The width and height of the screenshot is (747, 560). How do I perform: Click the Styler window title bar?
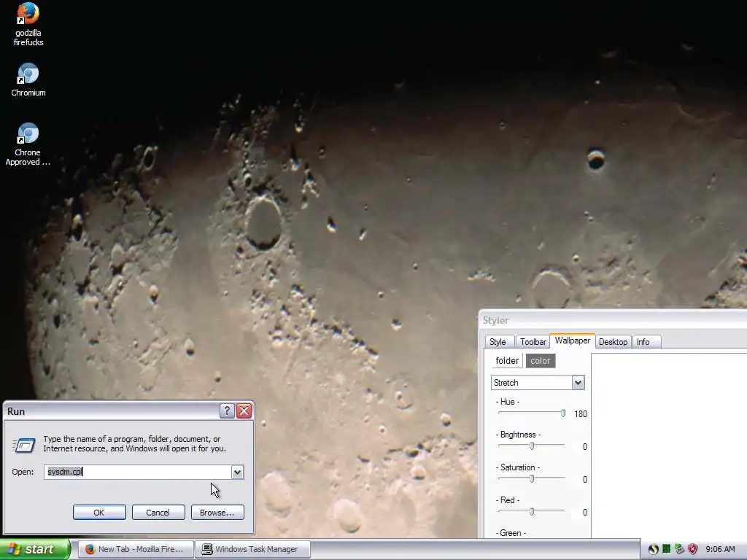[614, 320]
